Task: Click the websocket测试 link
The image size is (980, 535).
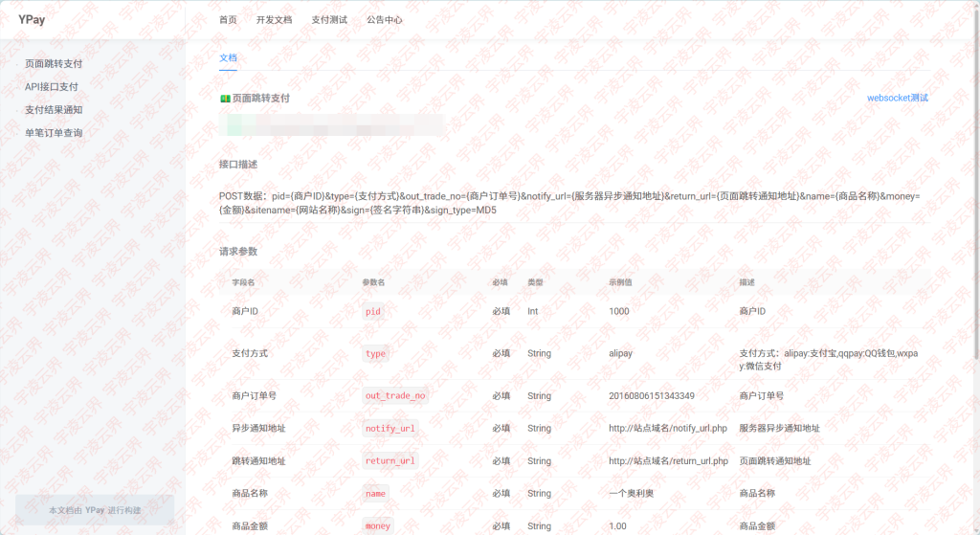Action: (898, 99)
